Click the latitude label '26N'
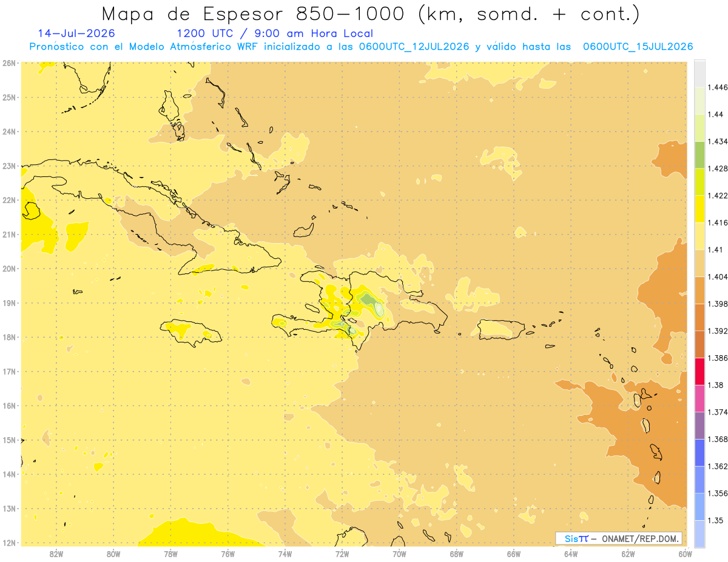This screenshot has width=728, height=562. click(8, 63)
